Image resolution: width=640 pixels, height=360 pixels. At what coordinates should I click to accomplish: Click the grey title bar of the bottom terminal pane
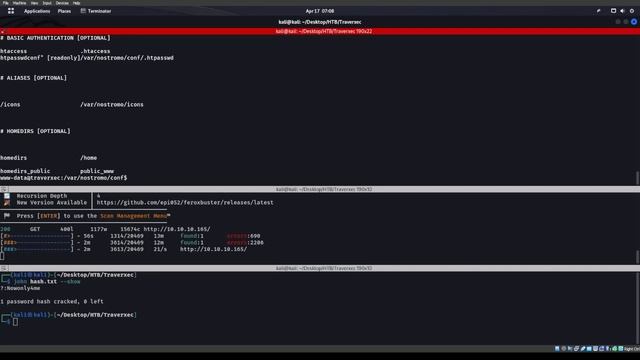click(x=320, y=268)
